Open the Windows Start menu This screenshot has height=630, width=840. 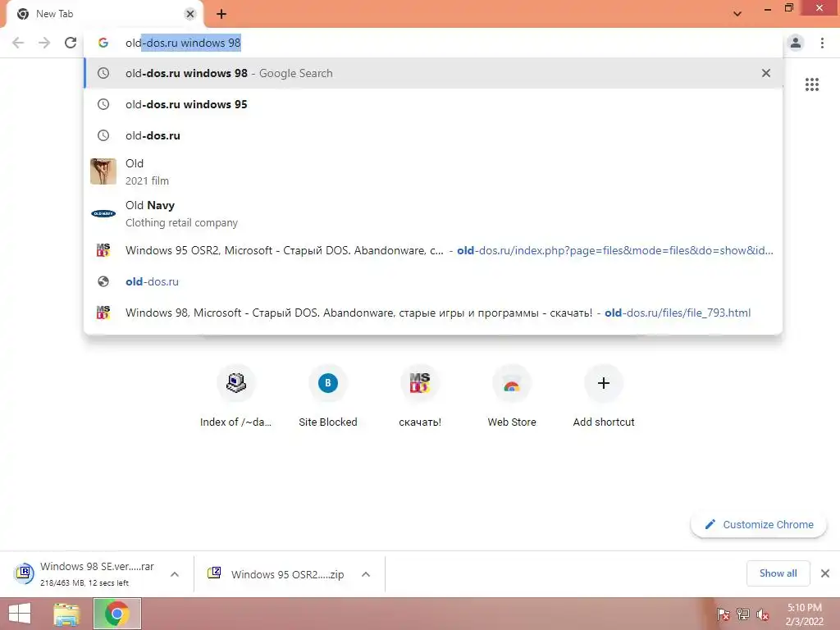(x=20, y=614)
